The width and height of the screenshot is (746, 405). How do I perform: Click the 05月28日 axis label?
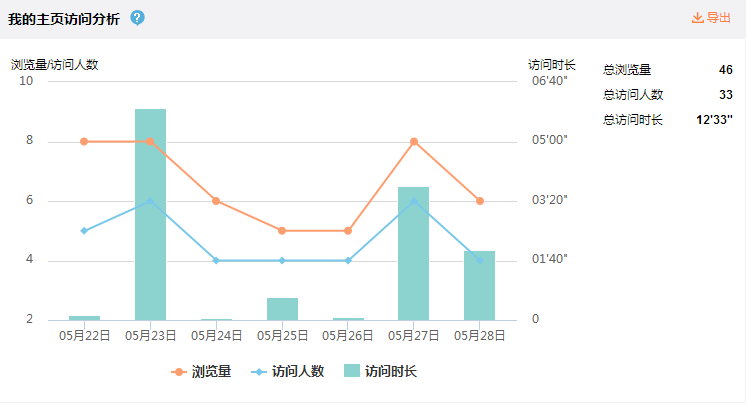(x=480, y=336)
